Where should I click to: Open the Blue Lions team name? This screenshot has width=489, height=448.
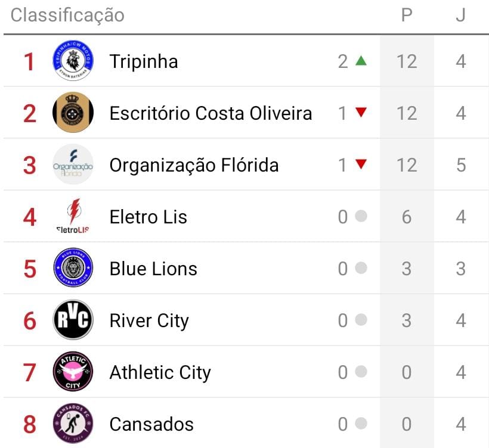tap(153, 269)
